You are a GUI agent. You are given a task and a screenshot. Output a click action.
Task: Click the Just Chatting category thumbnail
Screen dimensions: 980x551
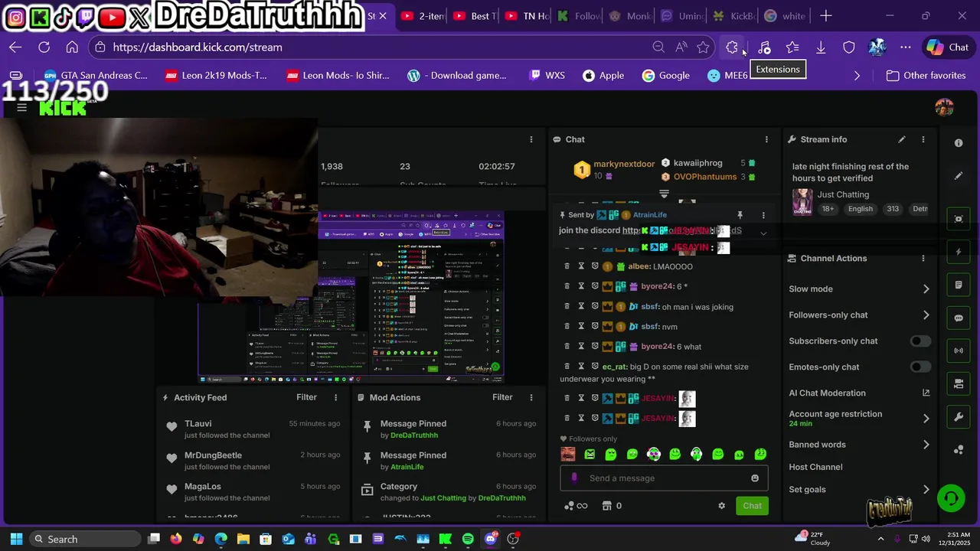(x=802, y=202)
